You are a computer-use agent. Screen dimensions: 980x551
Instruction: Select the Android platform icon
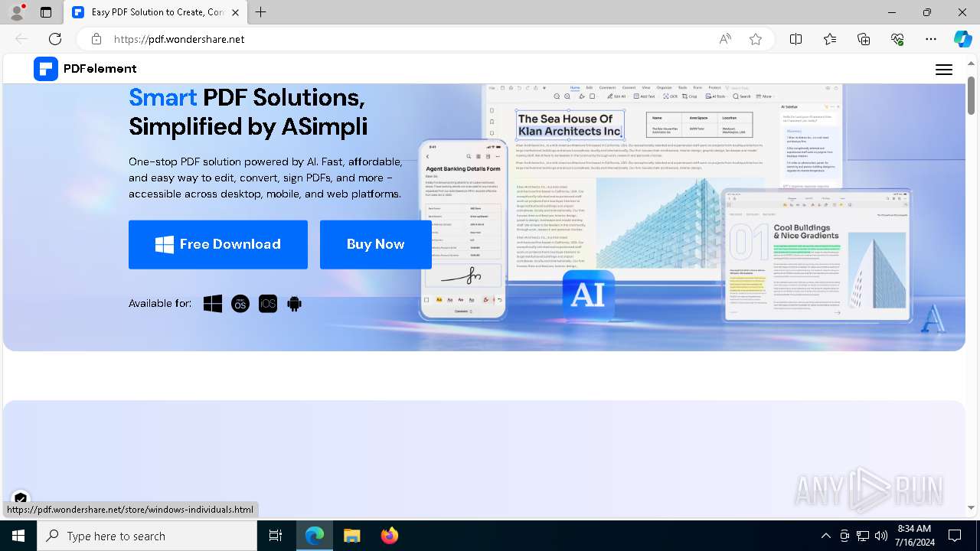click(x=294, y=304)
